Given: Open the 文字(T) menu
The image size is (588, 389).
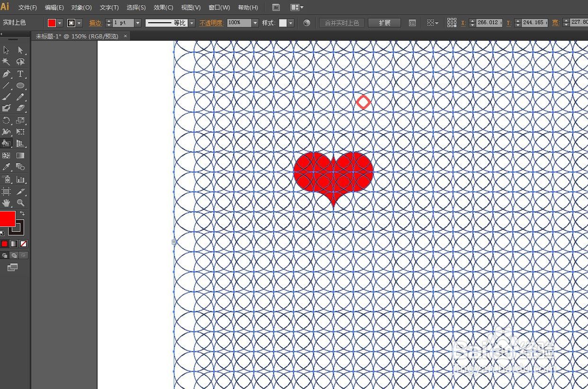Looking at the screenshot, I should (109, 8).
